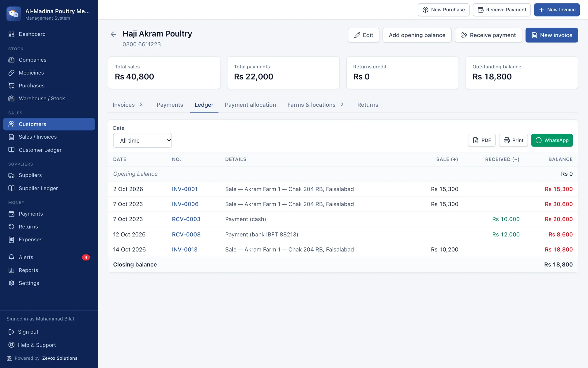Screen dimensions: 588x368
Task: Open the Farms & locations tab
Action: click(316, 105)
